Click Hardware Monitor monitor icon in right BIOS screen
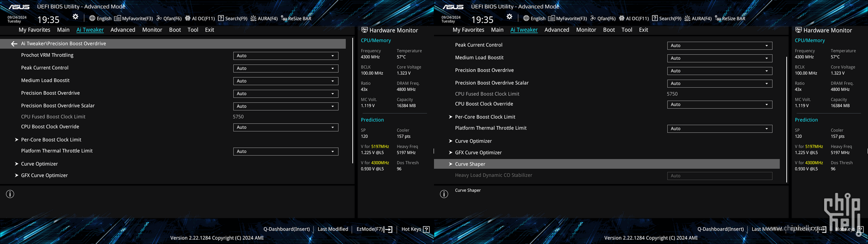The height and width of the screenshot is (244, 868). point(798,30)
